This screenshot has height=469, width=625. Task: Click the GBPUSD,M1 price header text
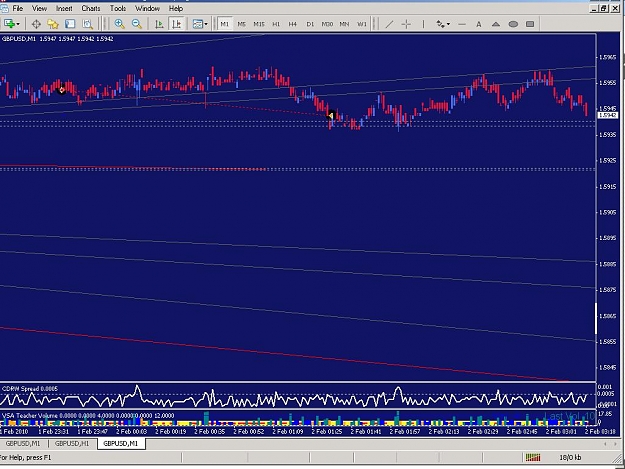(58, 39)
